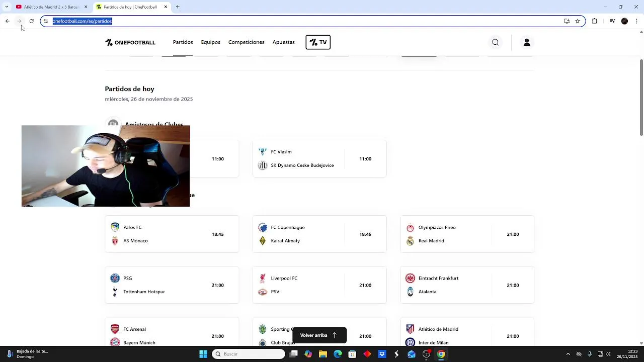
Task: Open the Equipos menu item
Action: 210,42
